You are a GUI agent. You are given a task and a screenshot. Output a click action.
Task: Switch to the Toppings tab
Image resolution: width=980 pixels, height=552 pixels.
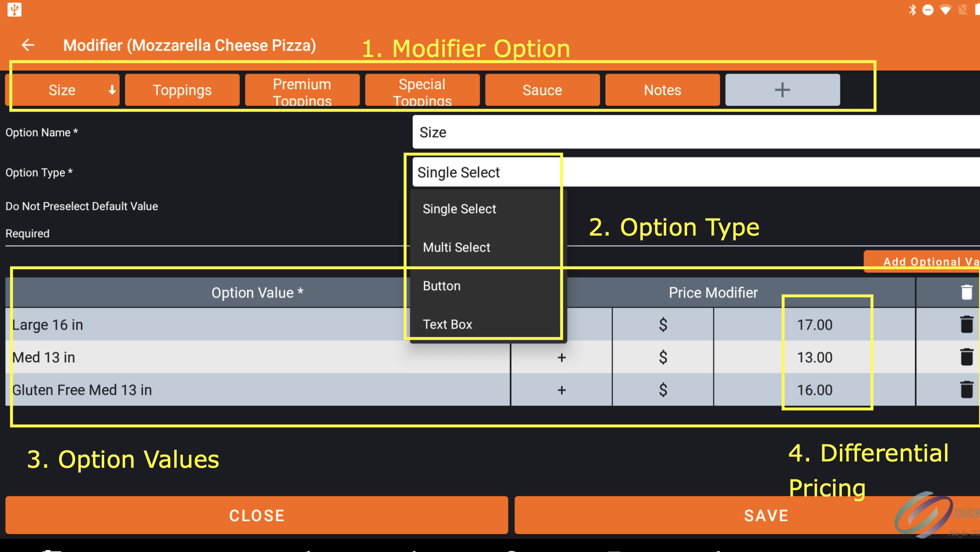[182, 90]
